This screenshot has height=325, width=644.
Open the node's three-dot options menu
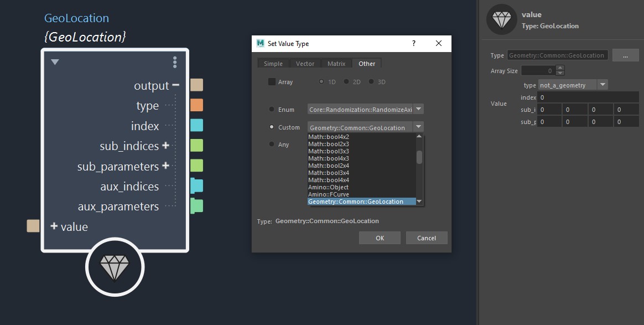pyautogui.click(x=175, y=61)
